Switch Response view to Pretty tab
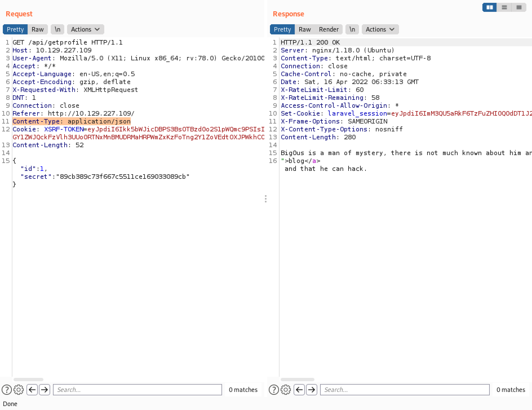 point(282,29)
